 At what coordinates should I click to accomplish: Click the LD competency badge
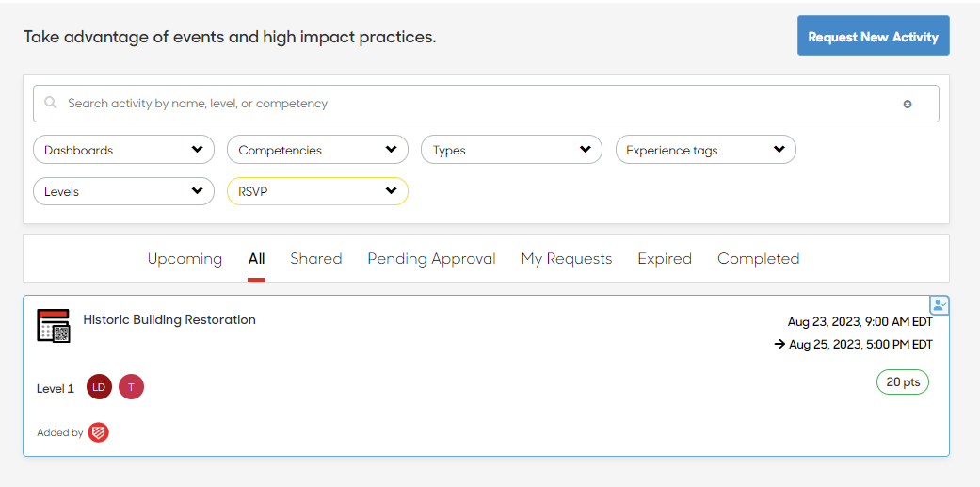coord(99,387)
